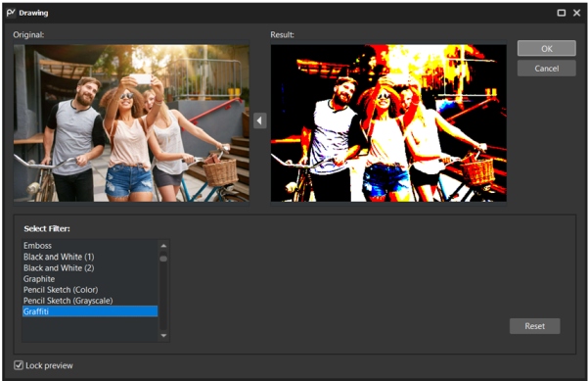Screen dimensions: 588x381
Task: Select the highlighted Graffiti filter
Action: point(90,311)
